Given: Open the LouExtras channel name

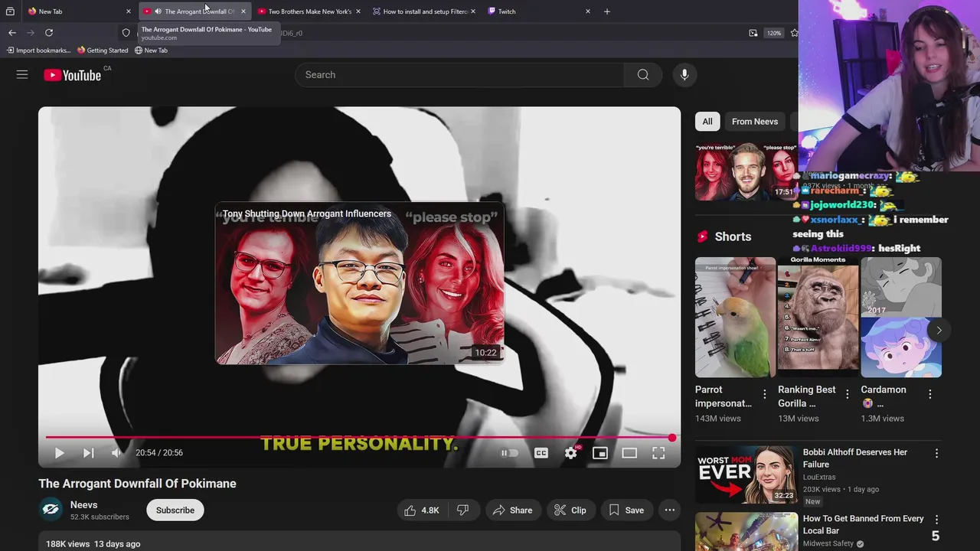Looking at the screenshot, I should click(819, 477).
